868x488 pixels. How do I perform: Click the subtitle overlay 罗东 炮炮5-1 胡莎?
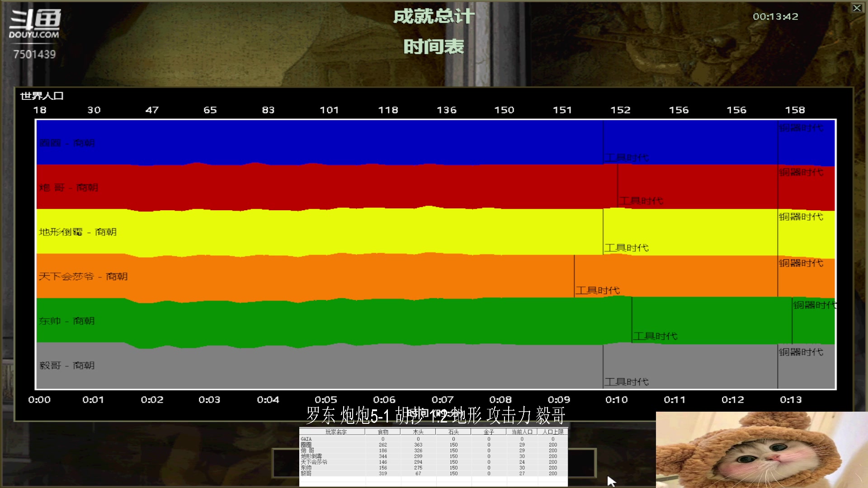(x=365, y=415)
